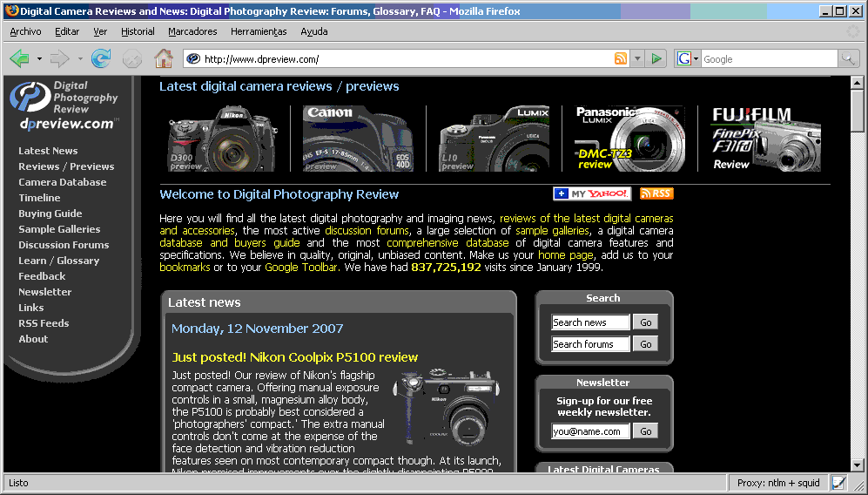The image size is (868, 495).
Task: Go to the Home page icon
Action: [x=164, y=58]
